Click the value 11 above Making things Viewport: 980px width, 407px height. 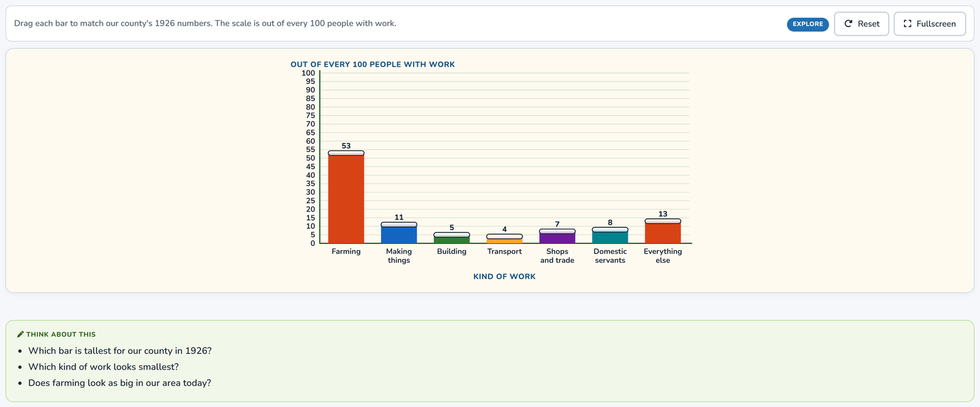coord(399,217)
